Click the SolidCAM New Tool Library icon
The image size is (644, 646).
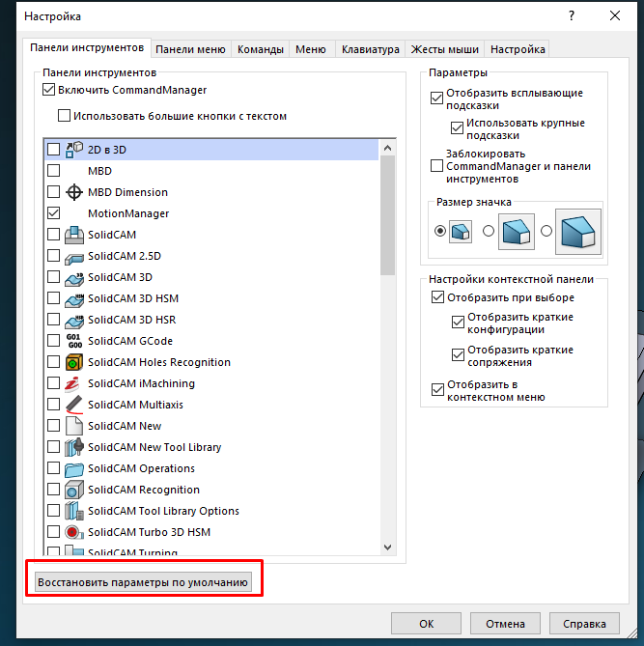tap(74, 447)
